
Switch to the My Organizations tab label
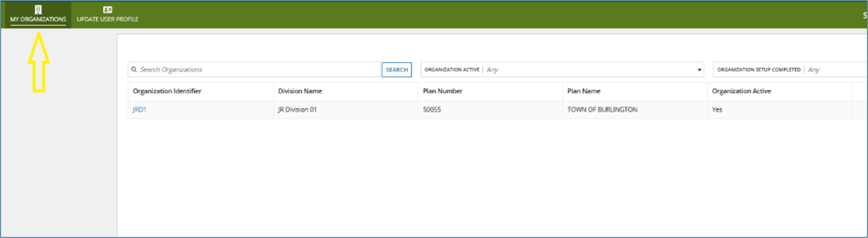pos(38,19)
